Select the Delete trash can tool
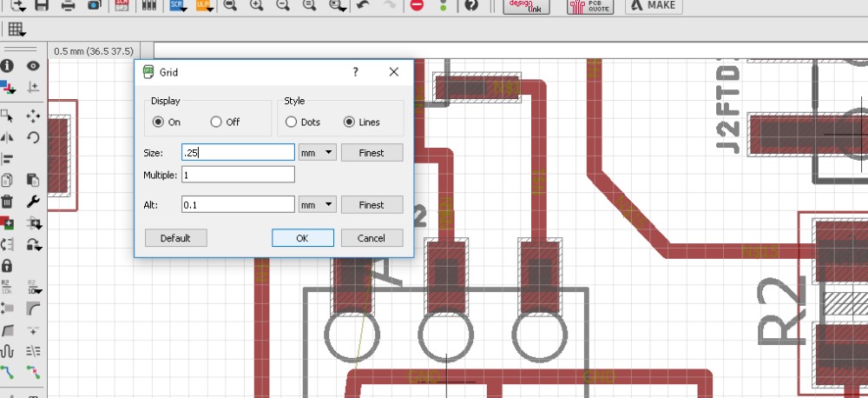868x398 pixels. (8, 201)
